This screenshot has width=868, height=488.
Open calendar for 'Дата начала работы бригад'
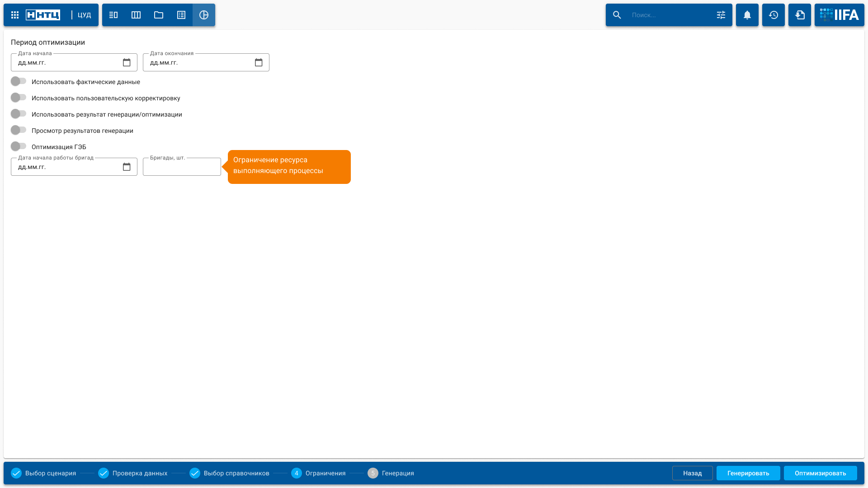click(x=127, y=167)
